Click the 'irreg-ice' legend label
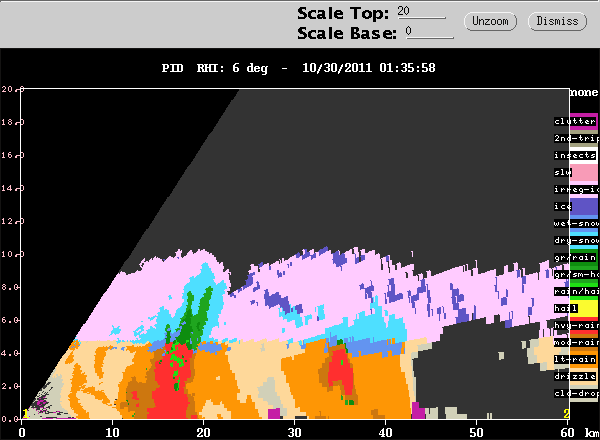The image size is (600, 440). tap(576, 189)
